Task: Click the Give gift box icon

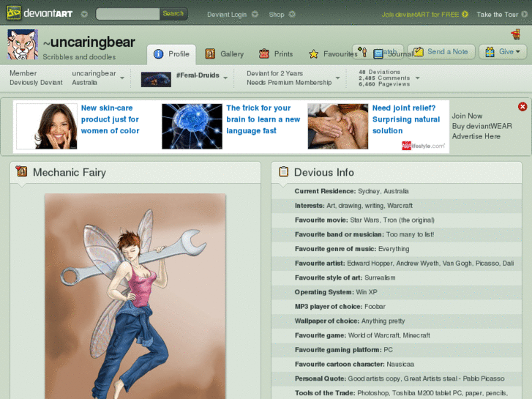Action: pos(490,52)
